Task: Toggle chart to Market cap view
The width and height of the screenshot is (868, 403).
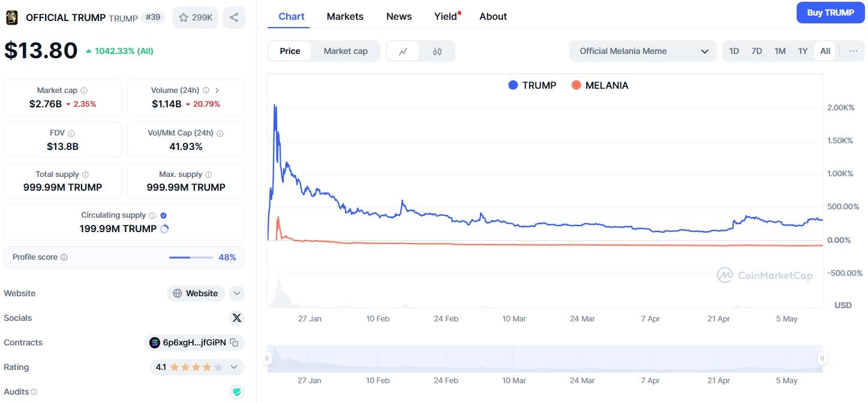Action: (x=346, y=51)
